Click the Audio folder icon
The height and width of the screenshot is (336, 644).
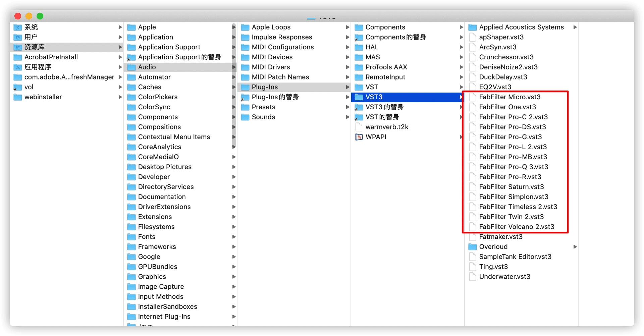pyautogui.click(x=131, y=67)
